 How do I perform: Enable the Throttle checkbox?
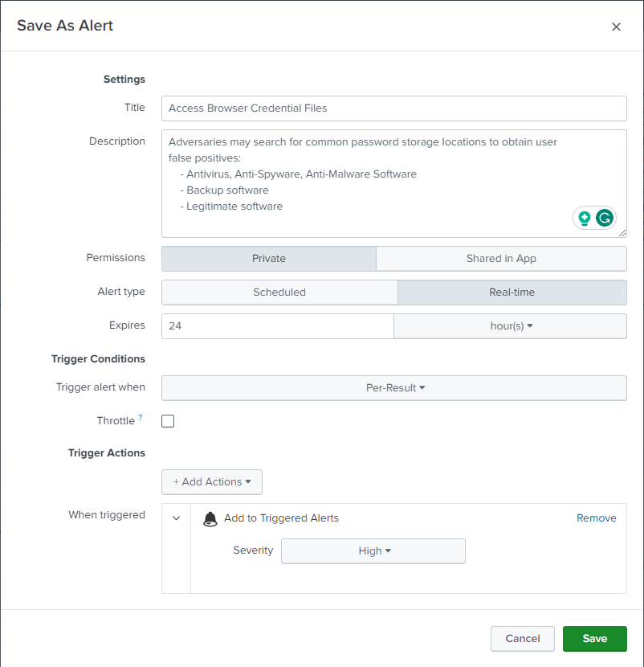[x=168, y=420]
